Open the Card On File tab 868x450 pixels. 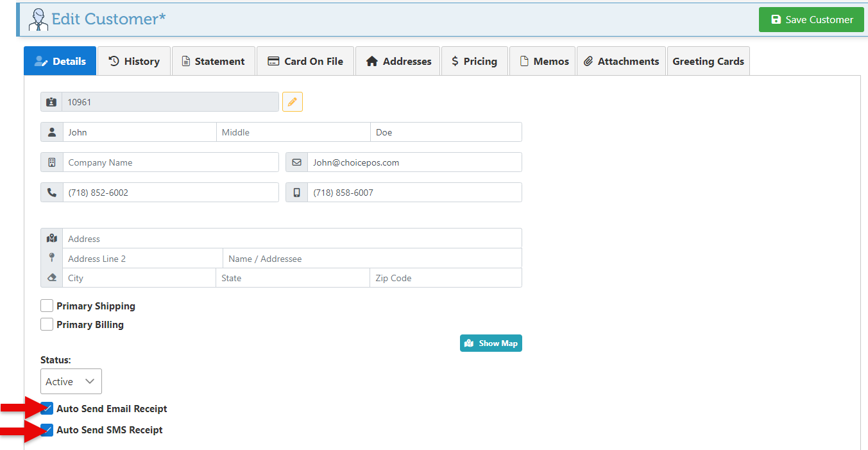coord(305,62)
